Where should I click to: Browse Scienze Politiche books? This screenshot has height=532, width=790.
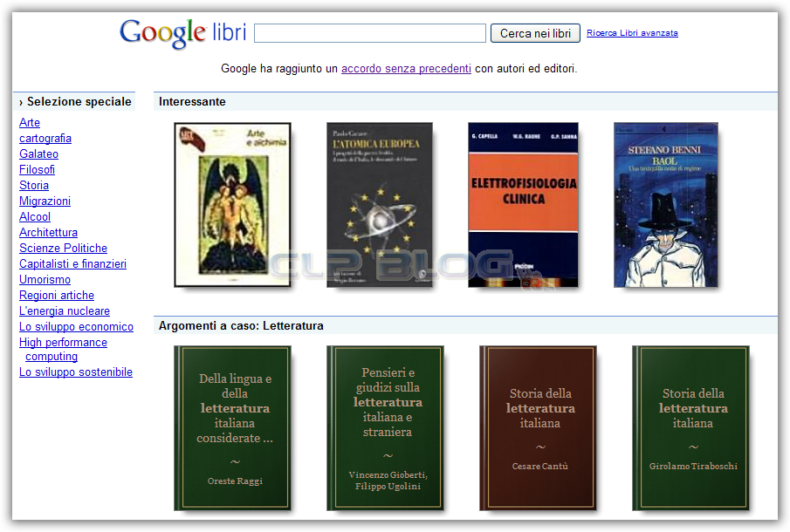63,248
